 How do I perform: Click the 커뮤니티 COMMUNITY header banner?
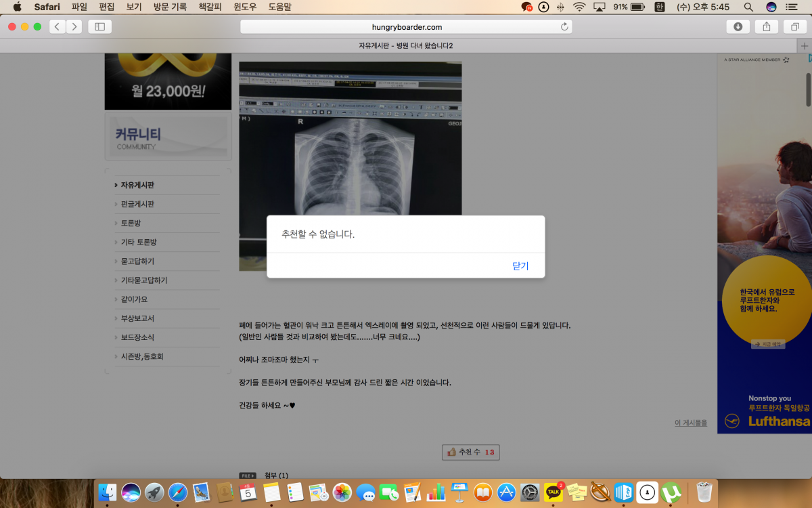[168, 137]
